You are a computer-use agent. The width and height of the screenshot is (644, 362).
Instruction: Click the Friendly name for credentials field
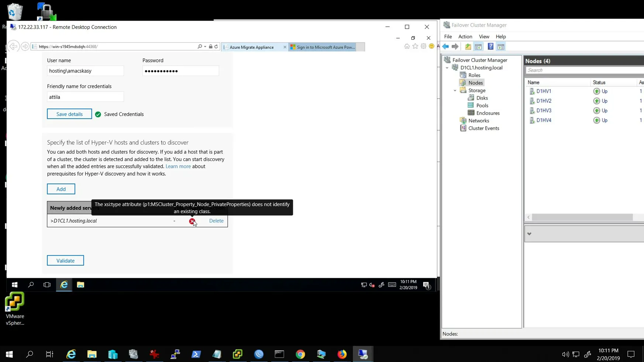click(85, 97)
